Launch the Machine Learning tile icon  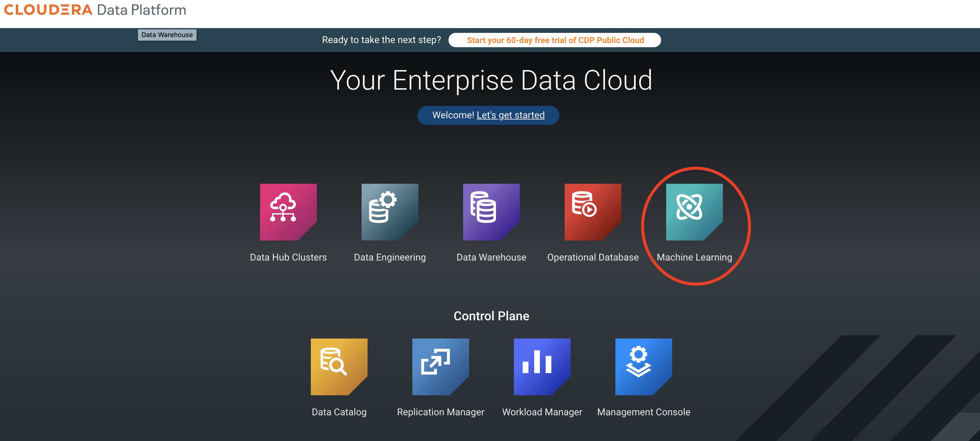click(694, 212)
